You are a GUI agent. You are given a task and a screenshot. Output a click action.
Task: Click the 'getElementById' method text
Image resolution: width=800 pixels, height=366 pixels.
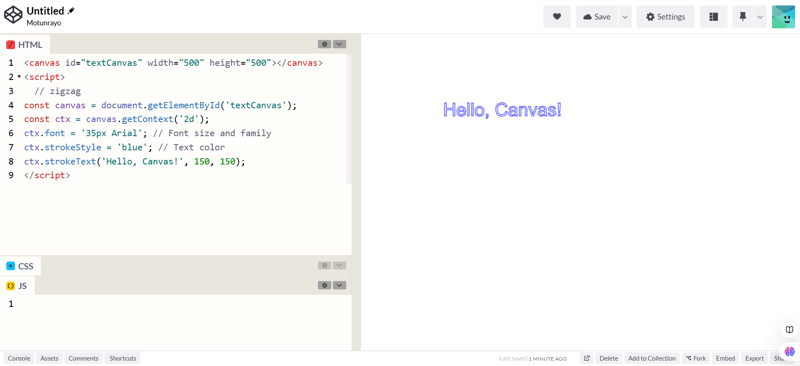coord(183,105)
